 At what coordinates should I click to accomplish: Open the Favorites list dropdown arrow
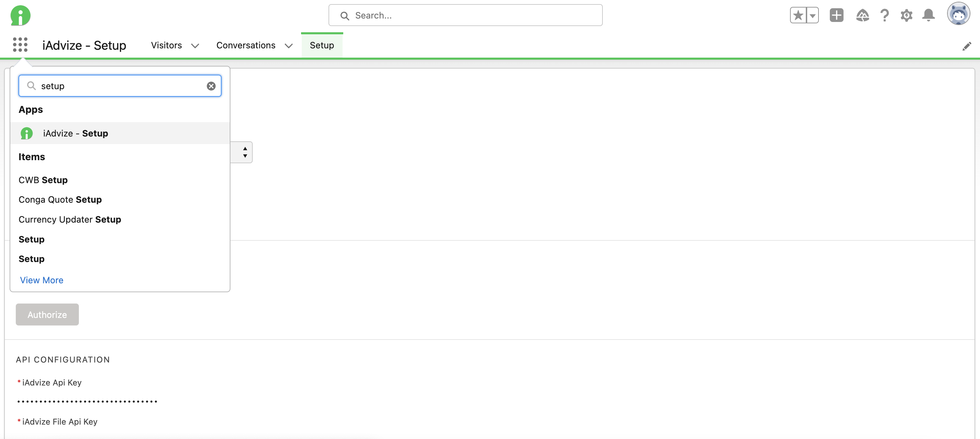click(812, 15)
